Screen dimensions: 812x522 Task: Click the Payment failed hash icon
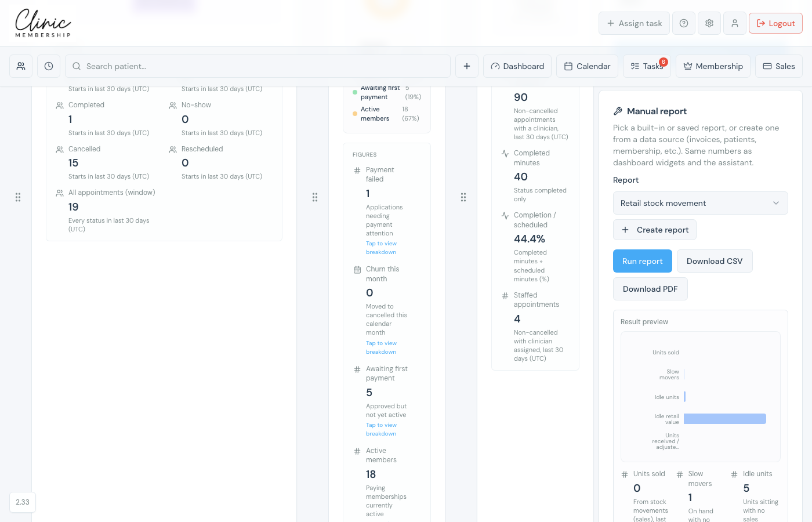coord(357,171)
